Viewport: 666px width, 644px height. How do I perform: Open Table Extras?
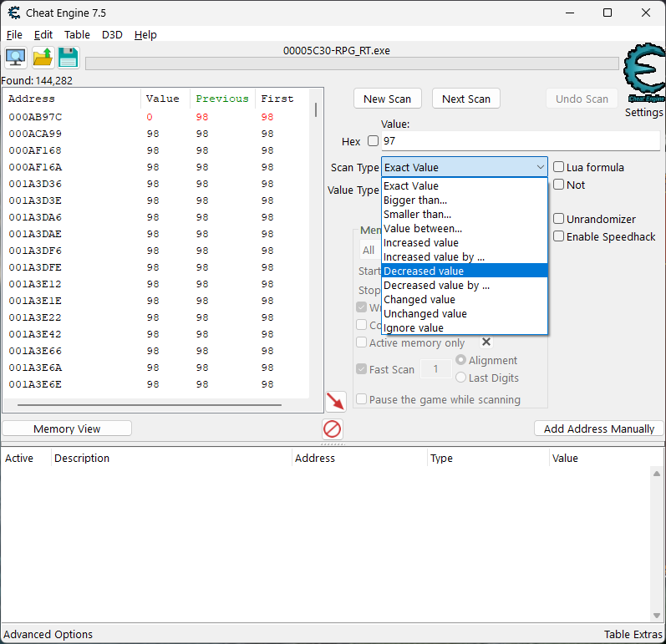[633, 634]
